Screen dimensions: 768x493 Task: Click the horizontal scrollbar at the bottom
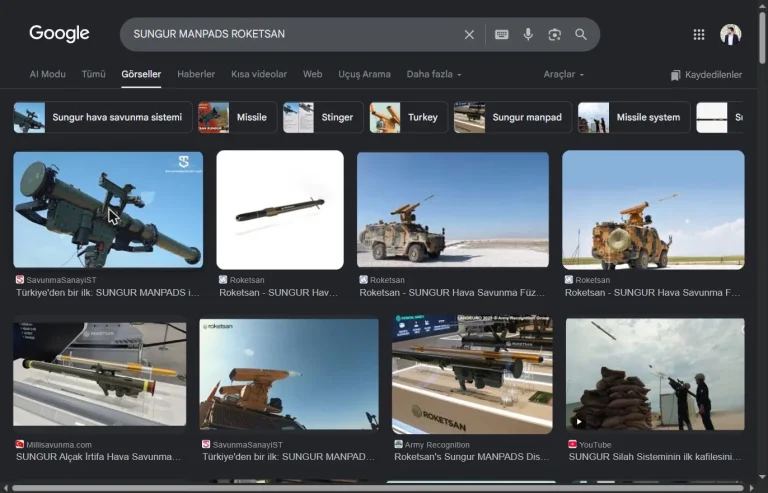point(377,488)
